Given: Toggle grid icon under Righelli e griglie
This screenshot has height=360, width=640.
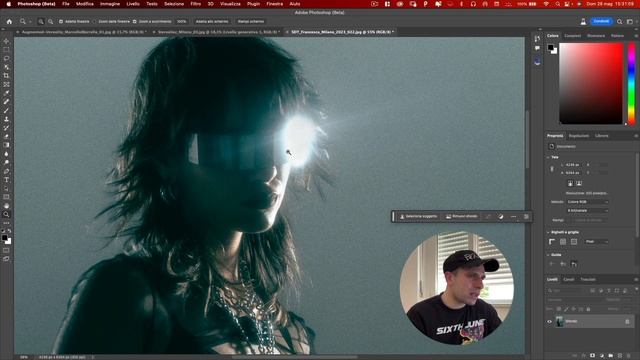Looking at the screenshot, I should 563,242.
